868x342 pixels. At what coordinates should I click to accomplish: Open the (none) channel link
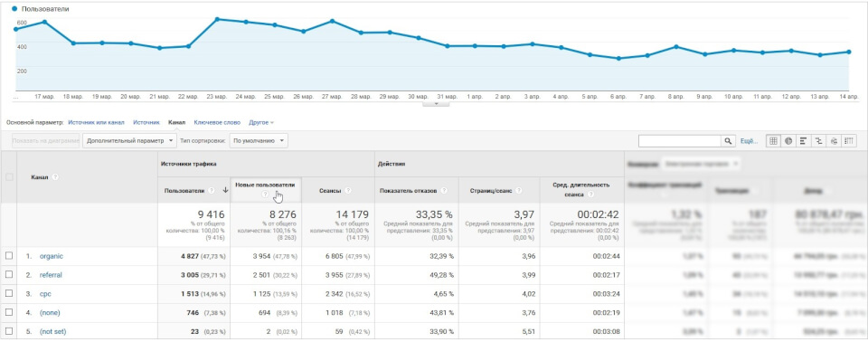pos(51,313)
